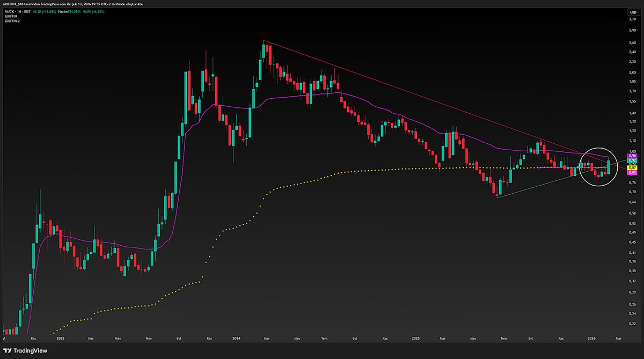The width and height of the screenshot is (644, 359).
Task: Click the magenta 0,92 price label
Action: pyautogui.click(x=632, y=160)
